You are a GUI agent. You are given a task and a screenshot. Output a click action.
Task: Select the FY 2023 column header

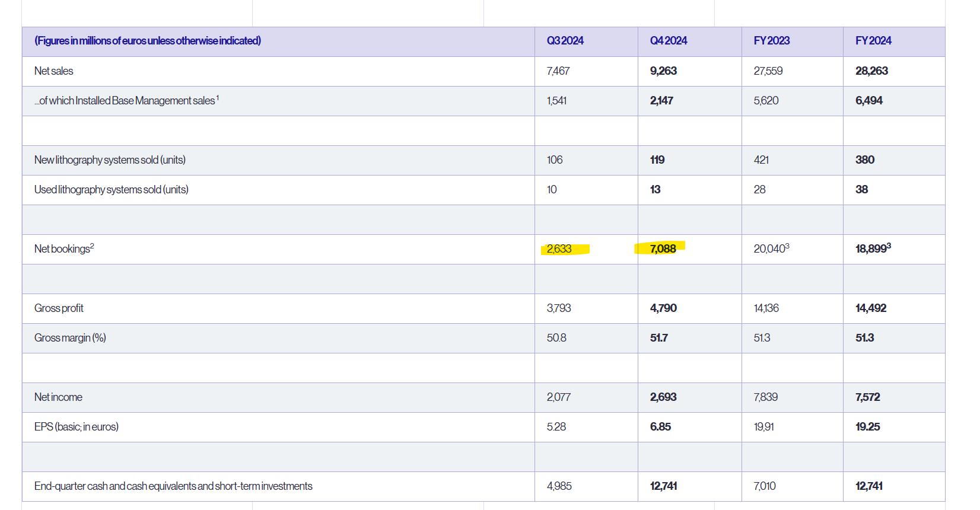pos(771,41)
